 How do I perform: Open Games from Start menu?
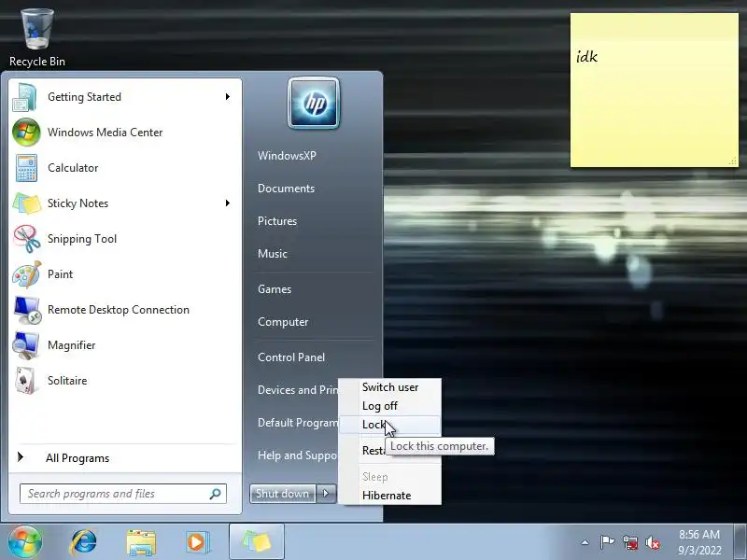[275, 289]
